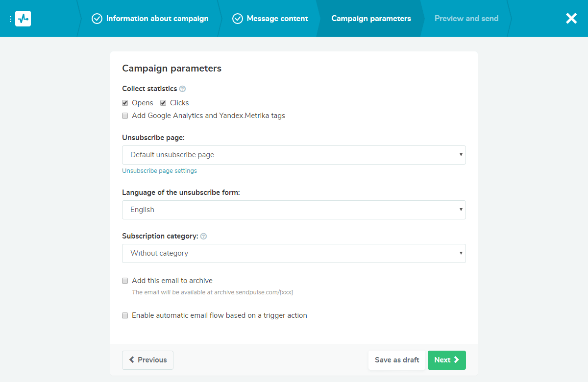588x382 pixels.
Task: Go to the Campaign parameters step tab
Action: coord(371,19)
